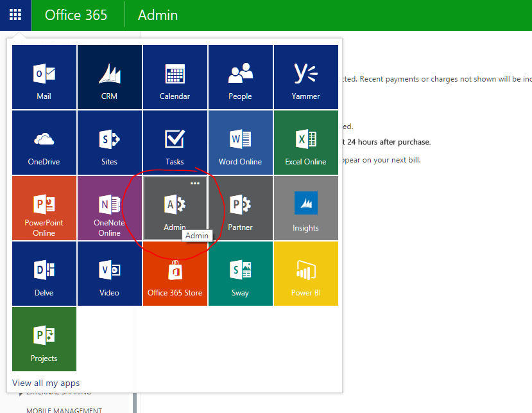Open the Tasks app tile
The width and height of the screenshot is (532, 413).
click(x=175, y=143)
